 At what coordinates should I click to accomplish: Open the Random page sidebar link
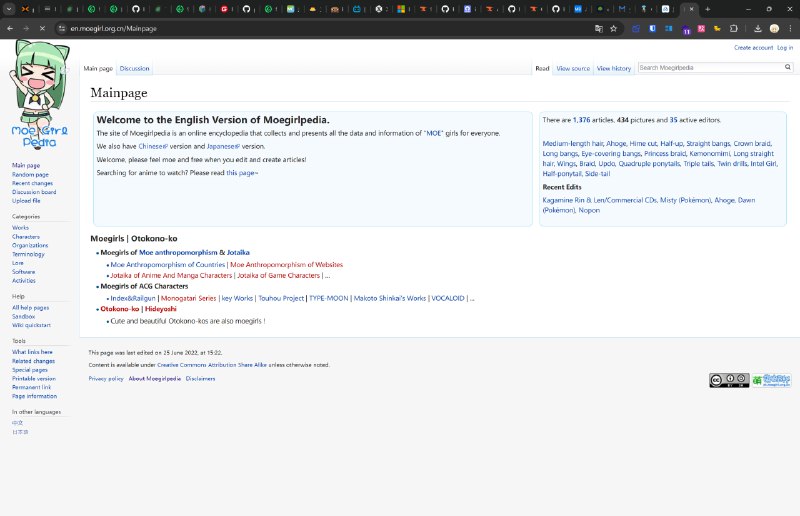(x=30, y=175)
